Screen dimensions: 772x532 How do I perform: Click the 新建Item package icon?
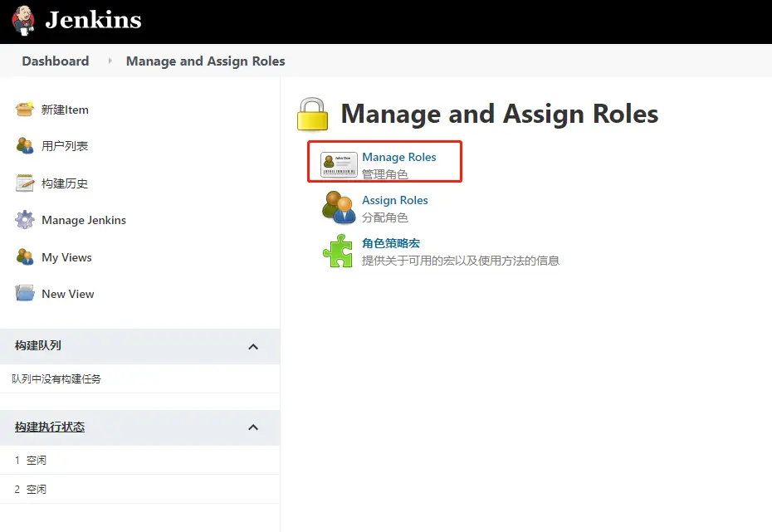pos(25,110)
